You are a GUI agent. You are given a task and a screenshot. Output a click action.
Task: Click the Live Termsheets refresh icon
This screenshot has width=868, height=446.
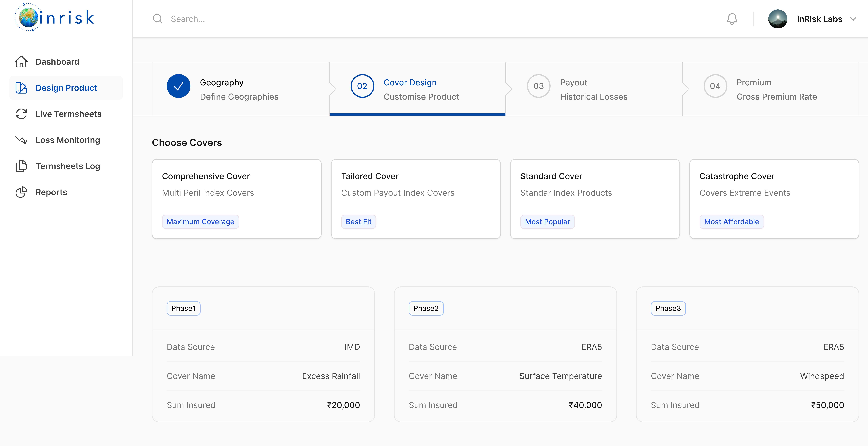(21, 114)
